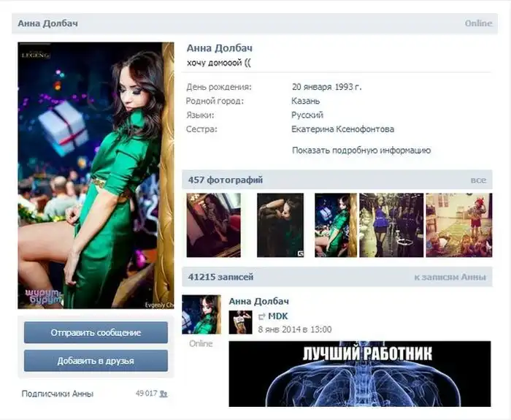Click the repost arrow icon beside MDK
The width and height of the screenshot is (511, 420).
[261, 316]
